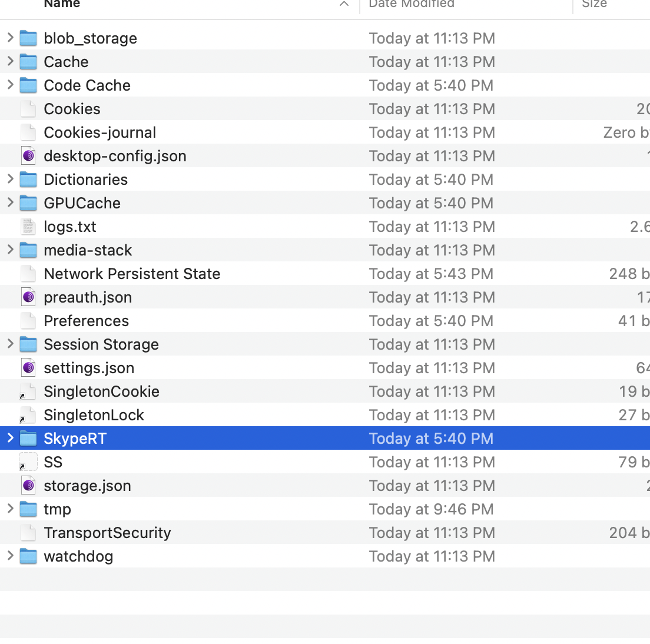Click the GPUCache folder icon
This screenshot has height=644, width=650.
tap(28, 203)
